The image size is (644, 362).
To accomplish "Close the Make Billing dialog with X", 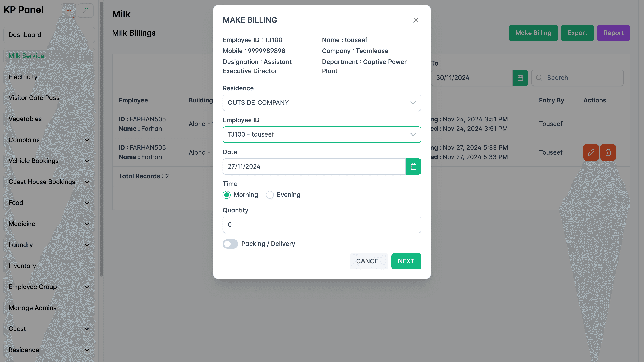I will (x=416, y=20).
